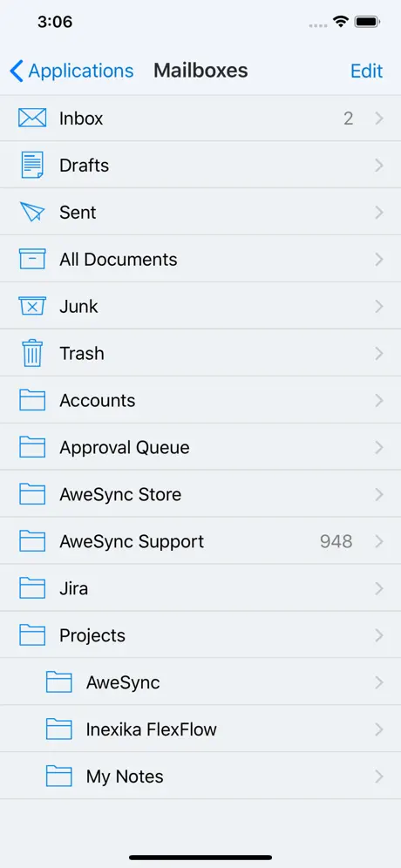Select the All Documents label
Viewport: 401px width, 868px height.
pos(119,260)
